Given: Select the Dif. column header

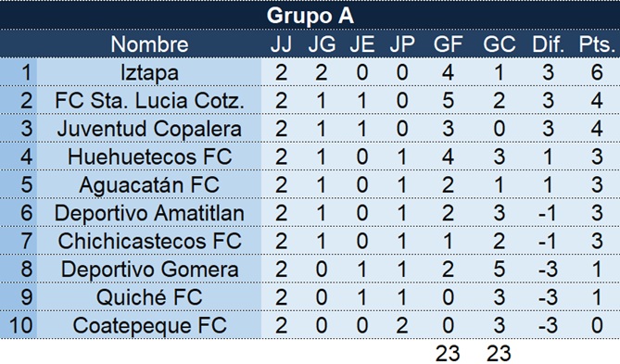Looking at the screenshot, I should pyautogui.click(x=548, y=44).
